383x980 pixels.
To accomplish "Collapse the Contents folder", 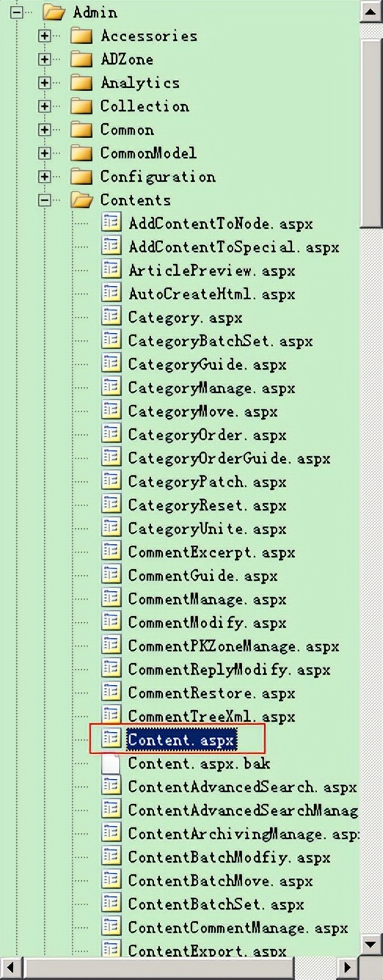I will click(45, 200).
